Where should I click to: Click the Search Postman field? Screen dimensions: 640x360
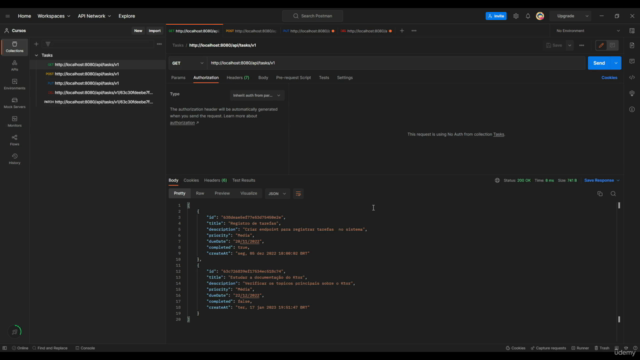(313, 16)
